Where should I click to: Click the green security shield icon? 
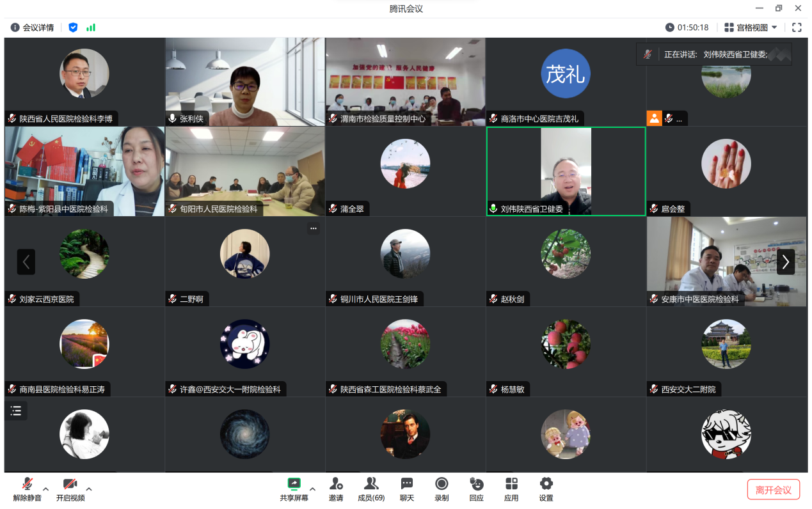[x=73, y=27]
